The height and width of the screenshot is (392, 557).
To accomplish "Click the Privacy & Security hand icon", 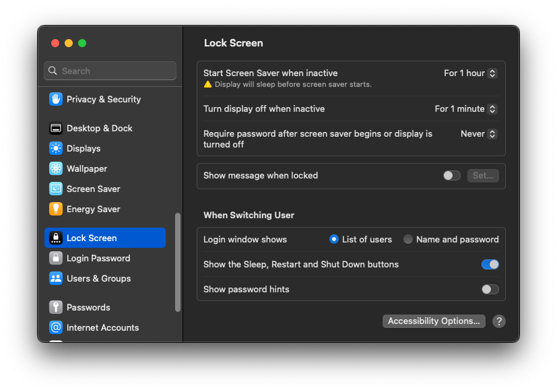I will click(56, 99).
